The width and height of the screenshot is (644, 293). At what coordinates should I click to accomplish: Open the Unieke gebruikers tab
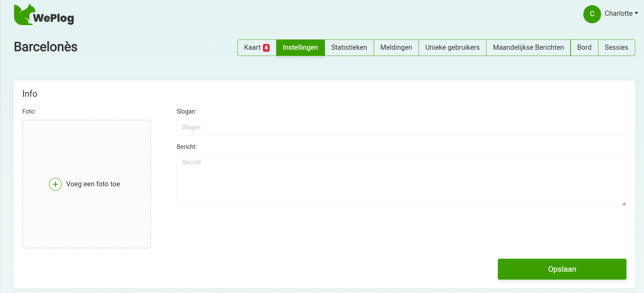(452, 48)
